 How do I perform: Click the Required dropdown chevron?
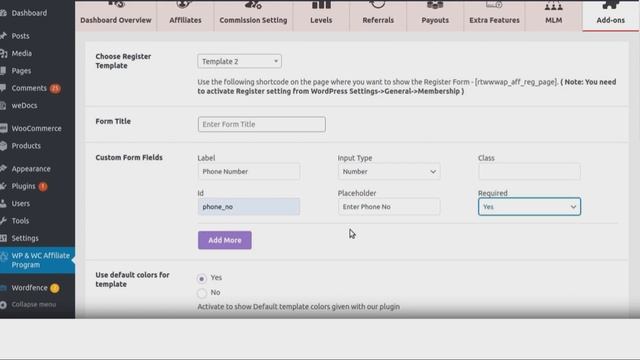pyautogui.click(x=573, y=207)
